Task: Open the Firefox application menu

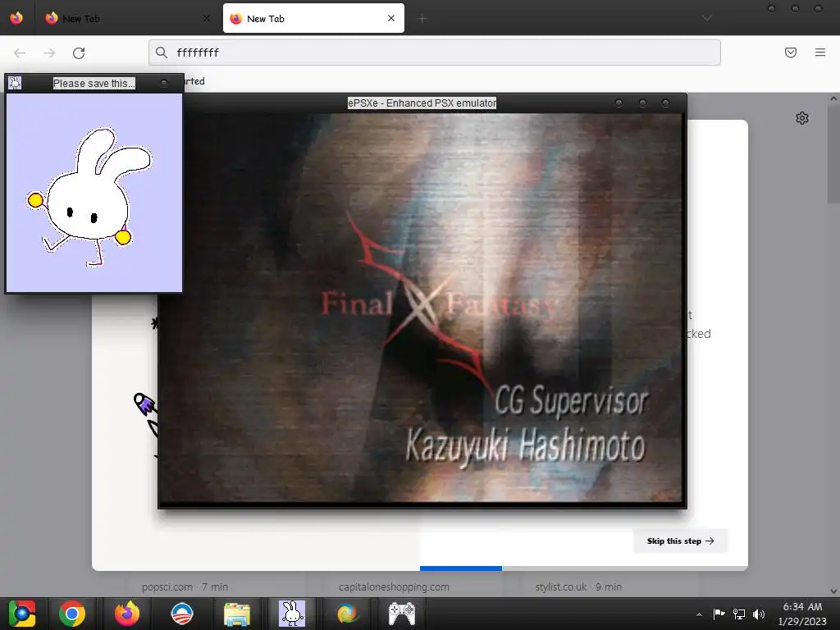Action: 820,52
